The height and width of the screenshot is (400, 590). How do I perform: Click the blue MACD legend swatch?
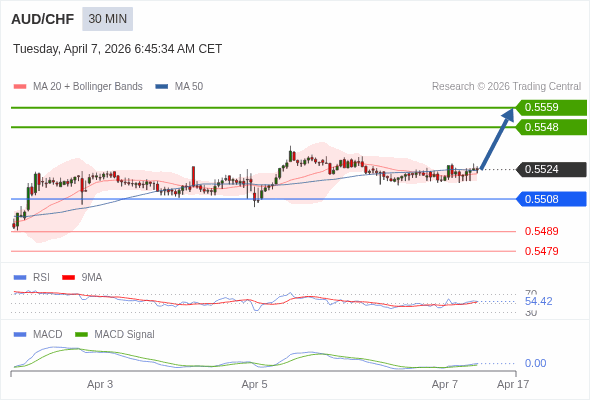20,335
